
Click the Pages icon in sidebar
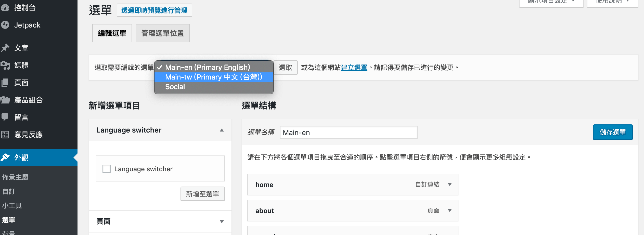pyautogui.click(x=5, y=83)
